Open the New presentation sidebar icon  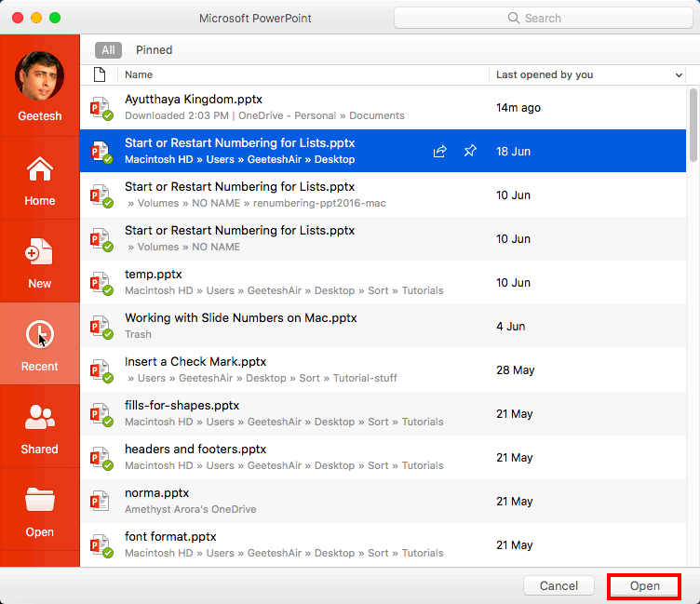coord(39,253)
